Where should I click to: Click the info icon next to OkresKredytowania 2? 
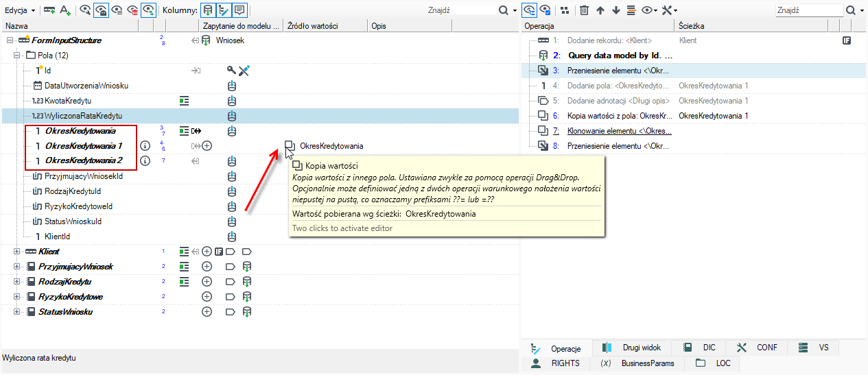(x=145, y=161)
